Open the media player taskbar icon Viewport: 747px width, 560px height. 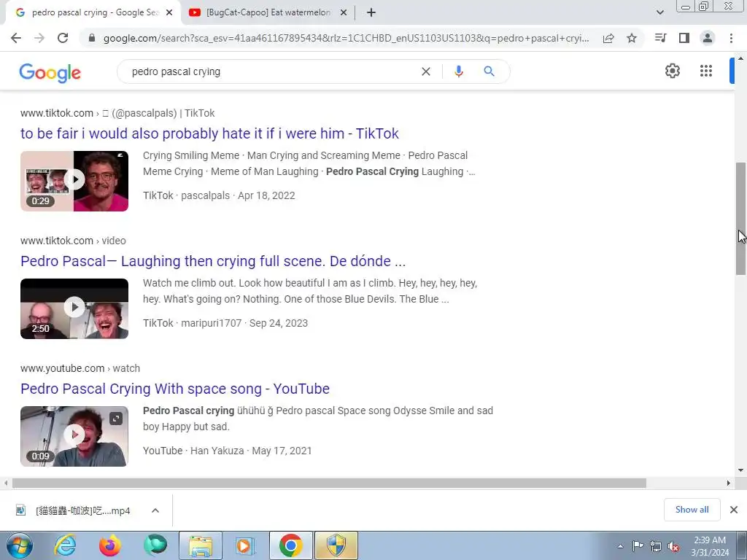pyautogui.click(x=246, y=545)
